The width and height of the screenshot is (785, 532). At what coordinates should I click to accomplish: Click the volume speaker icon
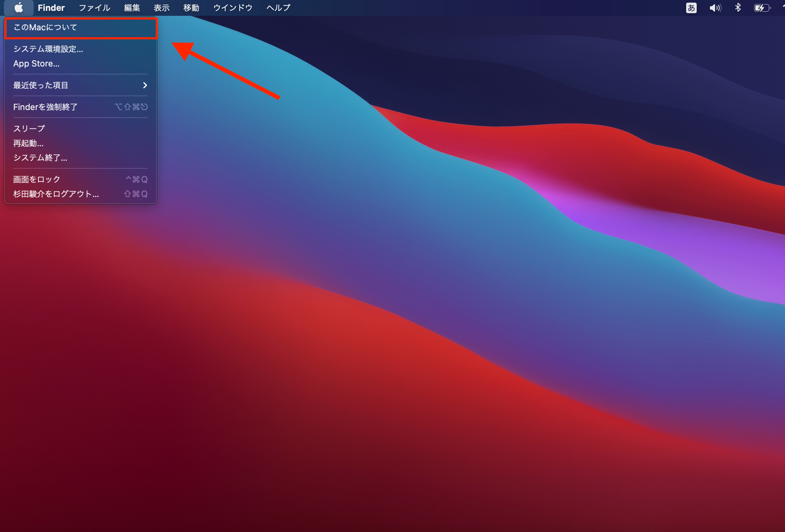(x=715, y=8)
